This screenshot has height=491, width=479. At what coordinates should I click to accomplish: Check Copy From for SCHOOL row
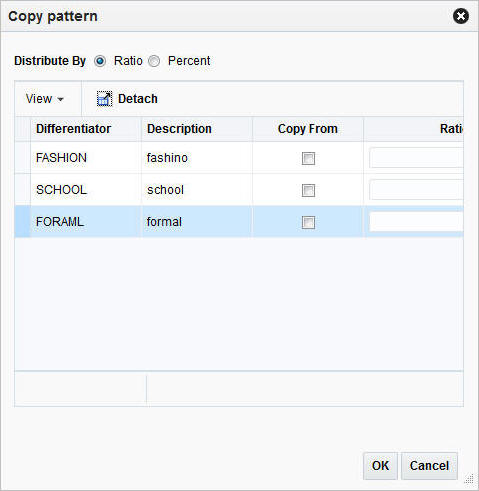(308, 190)
